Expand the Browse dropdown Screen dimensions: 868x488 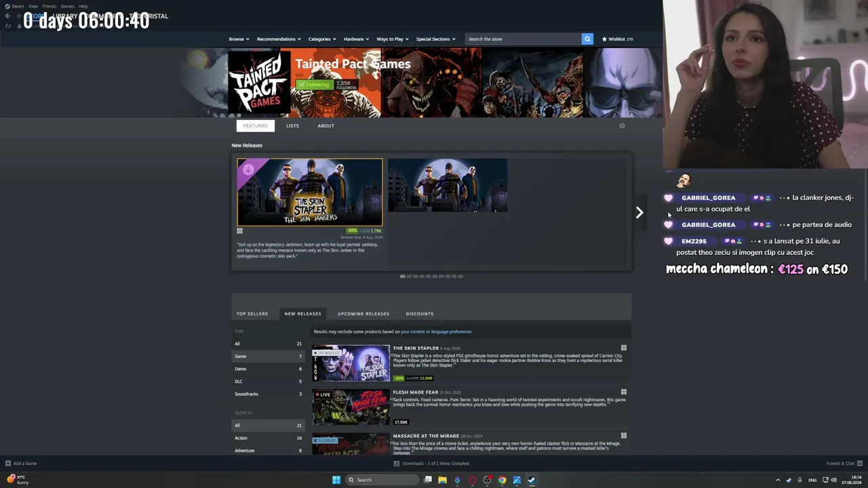[x=239, y=39]
